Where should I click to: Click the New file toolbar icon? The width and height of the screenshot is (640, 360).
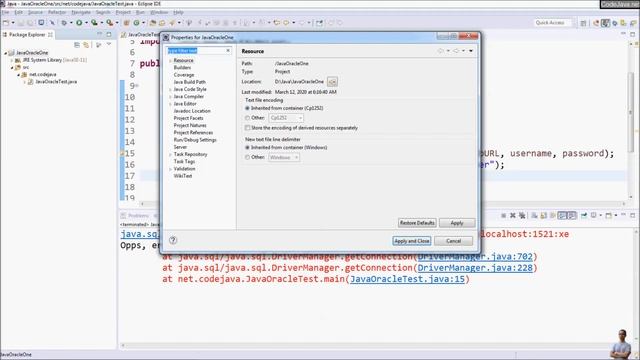pyautogui.click(x=6, y=23)
